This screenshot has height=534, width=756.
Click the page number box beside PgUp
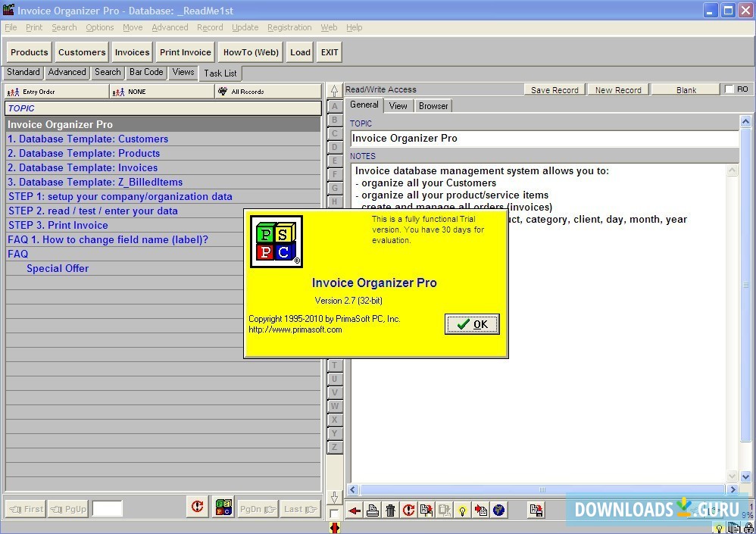point(107,508)
